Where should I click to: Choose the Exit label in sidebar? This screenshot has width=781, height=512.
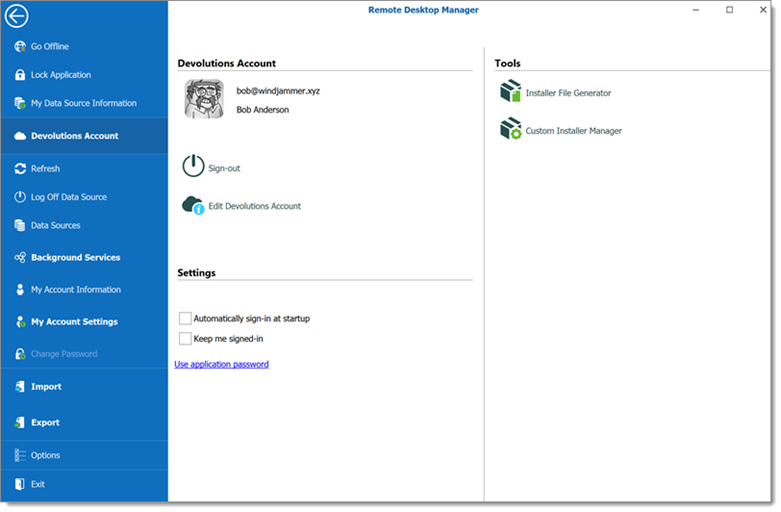click(x=38, y=484)
